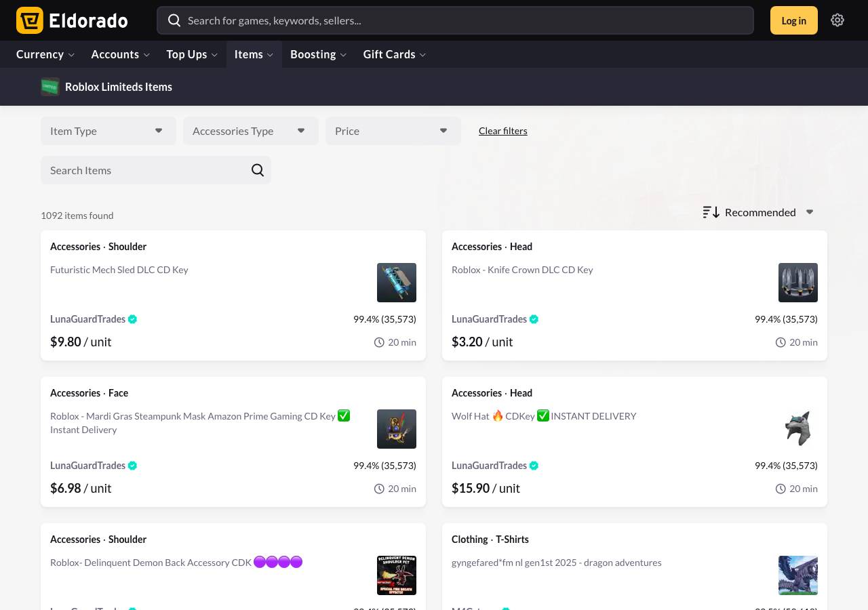Open dragon adventures T-Shirt thumbnail
The height and width of the screenshot is (610, 868).
click(x=798, y=575)
